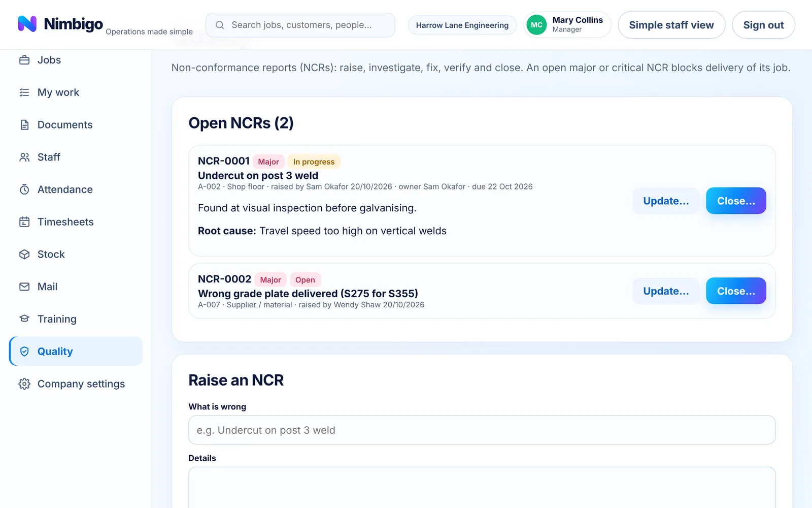This screenshot has width=812, height=508.
Task: Click the Mail envelope icon
Action: point(24,287)
